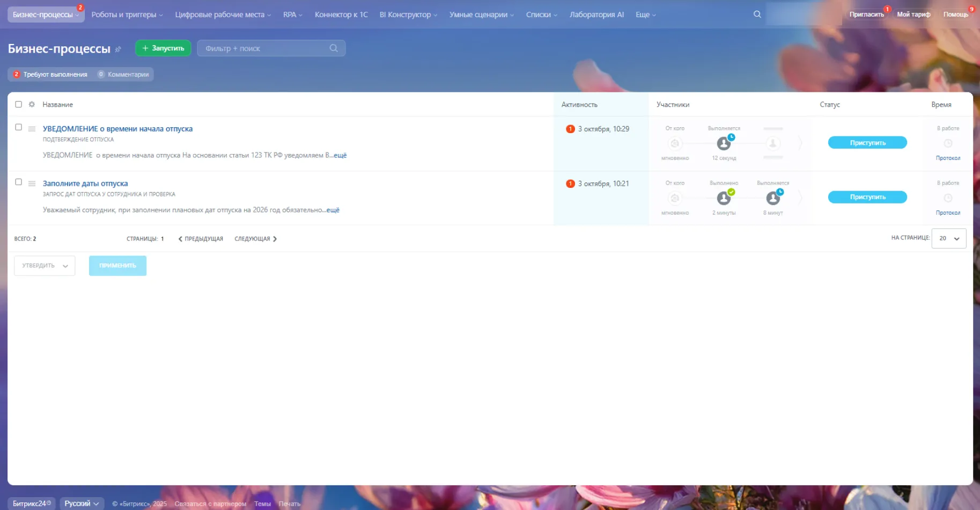Screen dimensions: 980x510
Task: Click the pin icon beside Бизнес-процессы title
Action: (118, 49)
